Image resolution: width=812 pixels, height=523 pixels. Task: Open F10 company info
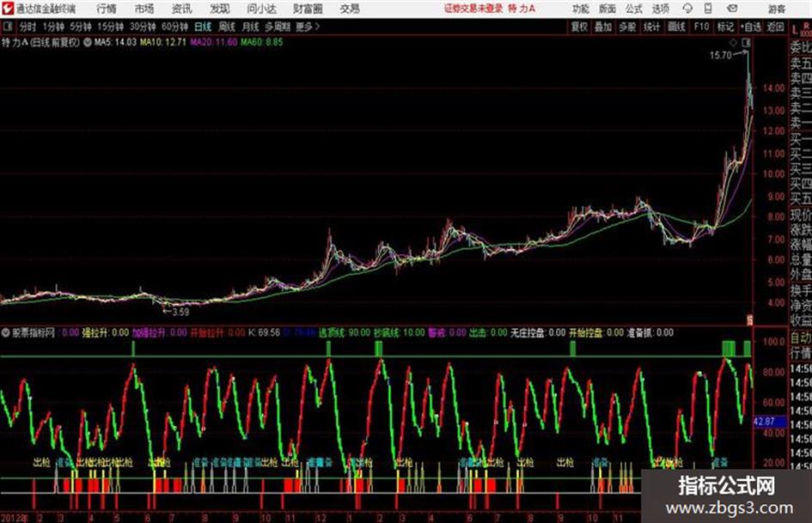click(702, 27)
